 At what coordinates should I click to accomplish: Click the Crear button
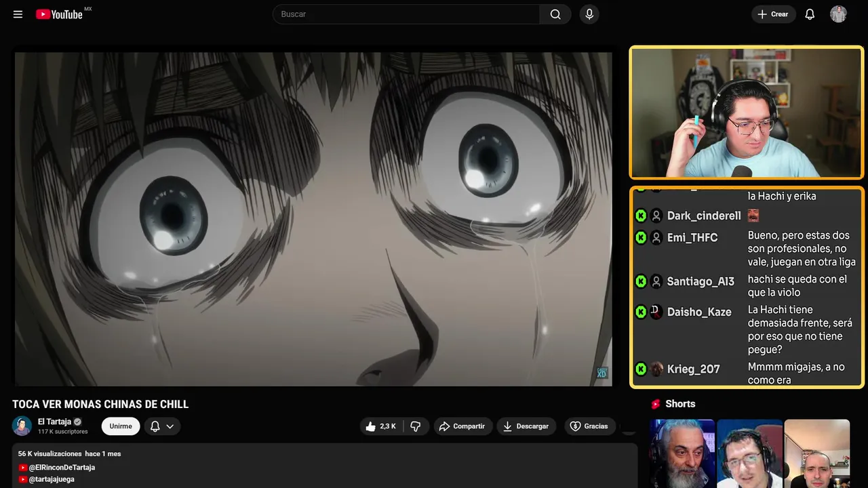tap(773, 14)
